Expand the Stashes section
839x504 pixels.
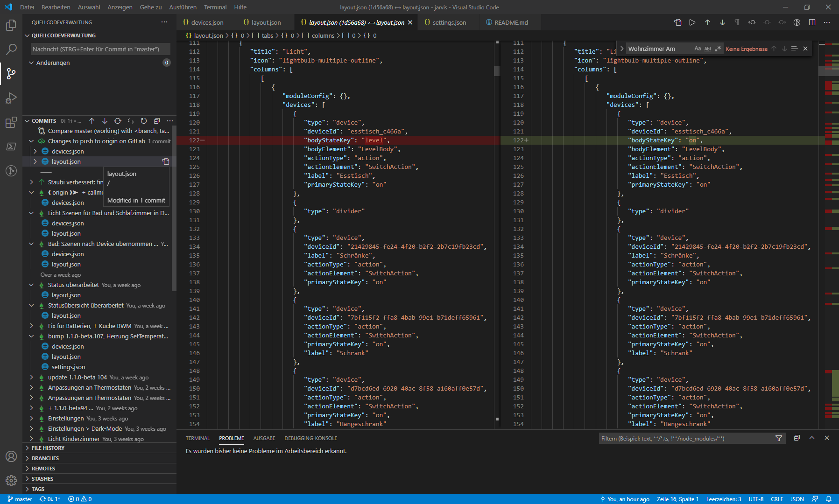pyautogui.click(x=99, y=479)
